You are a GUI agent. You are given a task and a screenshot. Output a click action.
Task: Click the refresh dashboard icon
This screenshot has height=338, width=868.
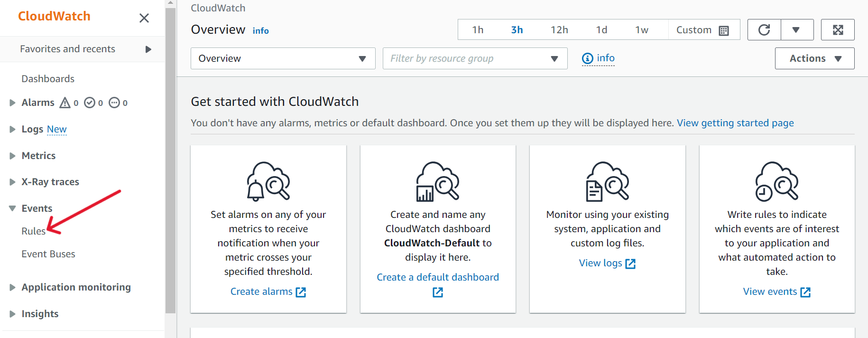[764, 30]
